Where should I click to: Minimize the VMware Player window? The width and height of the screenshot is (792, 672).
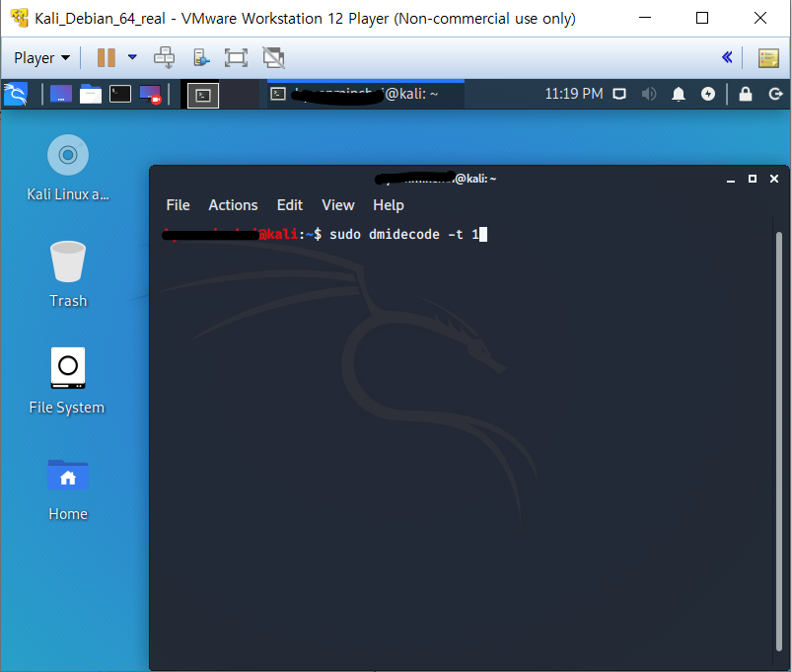coord(645,18)
